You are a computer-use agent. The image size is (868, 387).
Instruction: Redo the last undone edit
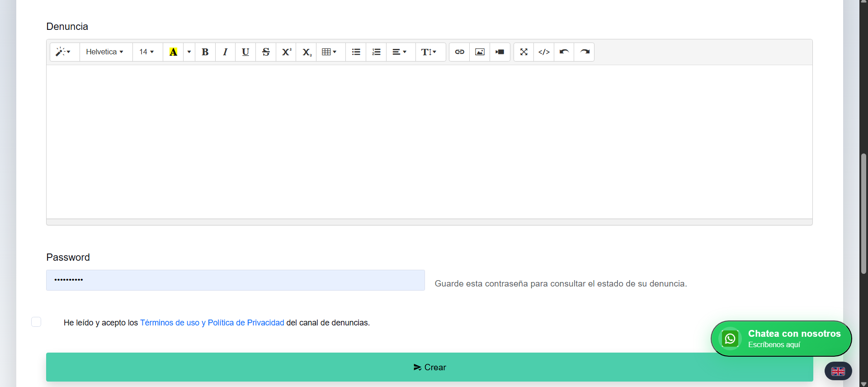tap(584, 52)
